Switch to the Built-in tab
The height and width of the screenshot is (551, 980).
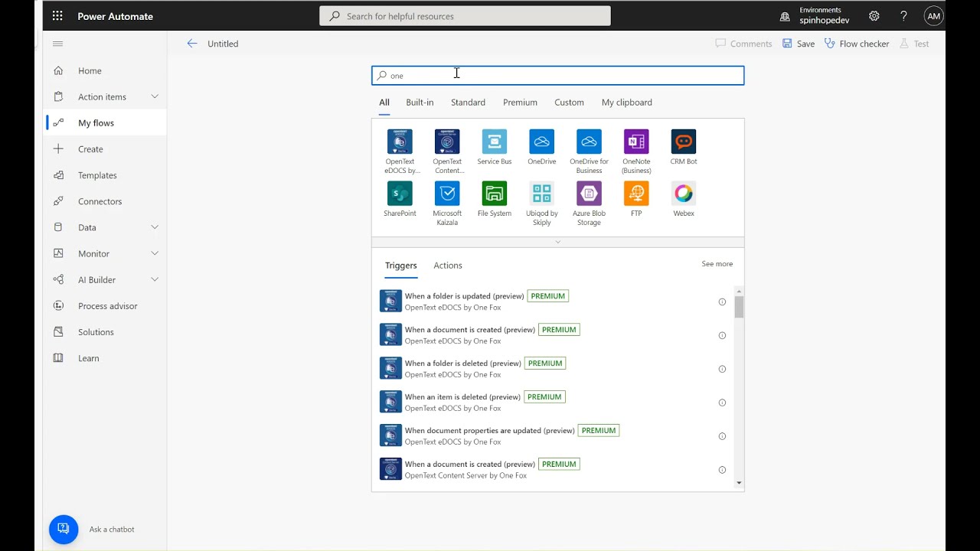420,103
